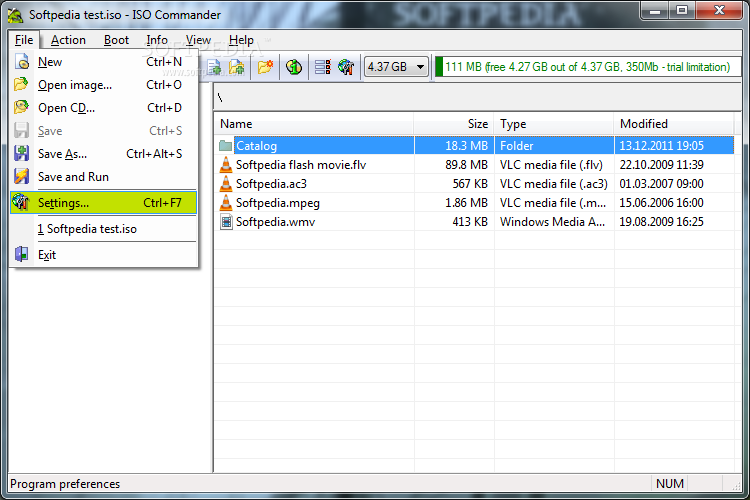Select the Softpedia.wmv file name
Image resolution: width=750 pixels, height=500 pixels.
[276, 222]
